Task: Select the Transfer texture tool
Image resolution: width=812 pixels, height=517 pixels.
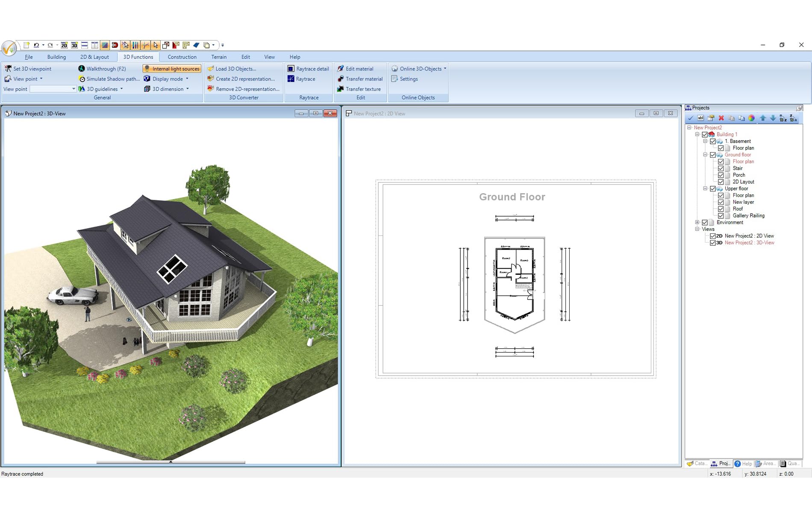Action: pos(359,89)
